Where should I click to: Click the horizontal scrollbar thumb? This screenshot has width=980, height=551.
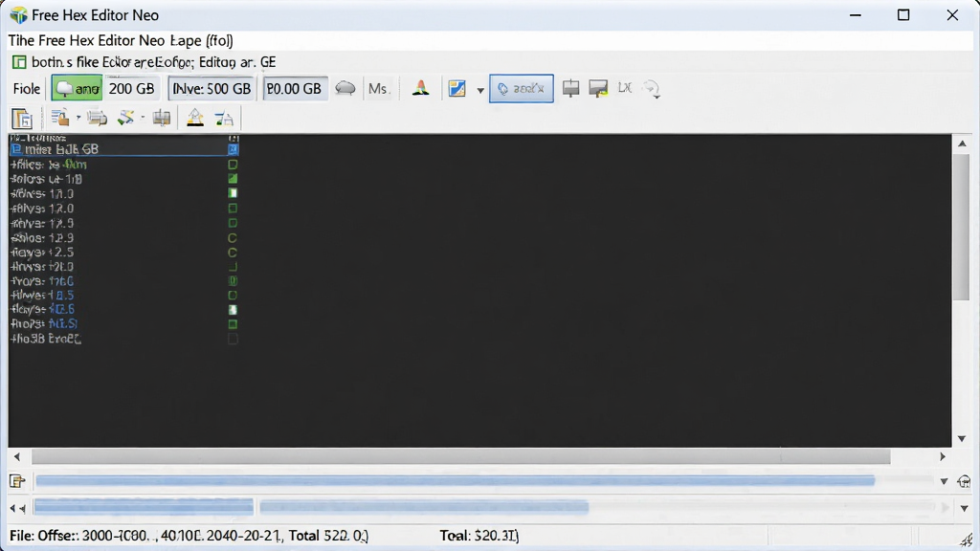461,456
